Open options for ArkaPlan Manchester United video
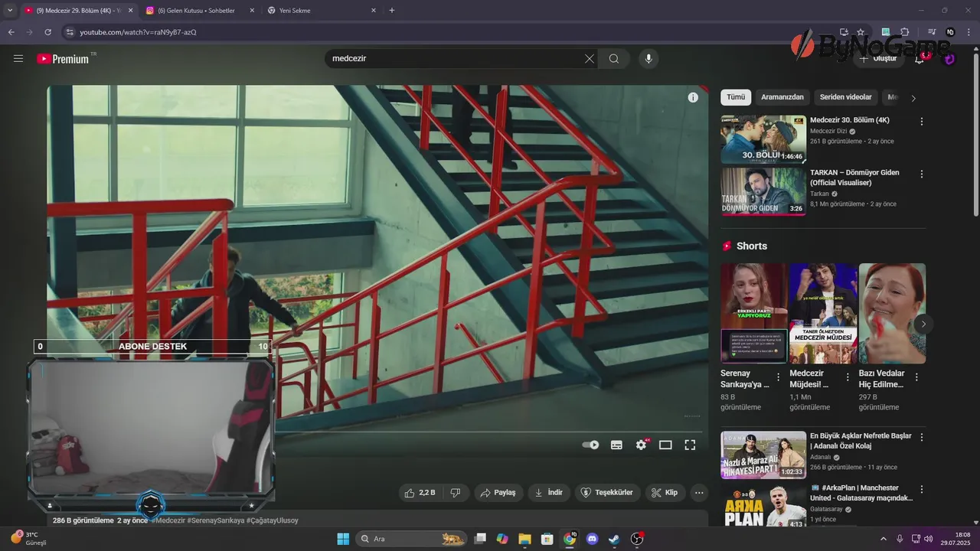The width and height of the screenshot is (980, 551). pyautogui.click(x=922, y=489)
